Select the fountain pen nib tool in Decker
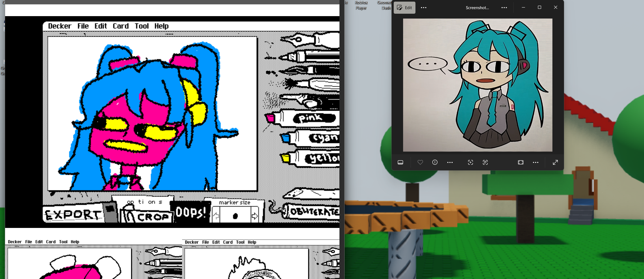This screenshot has width=644, height=279. (309, 40)
